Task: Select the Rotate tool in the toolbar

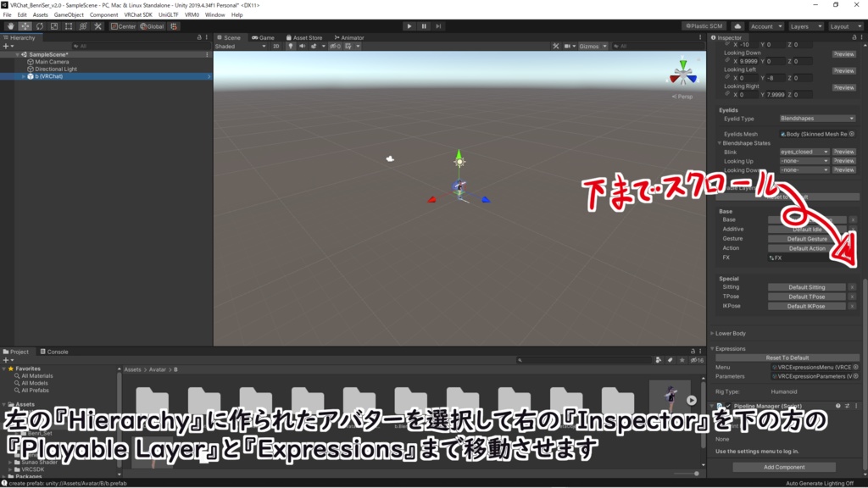Action: click(40, 26)
